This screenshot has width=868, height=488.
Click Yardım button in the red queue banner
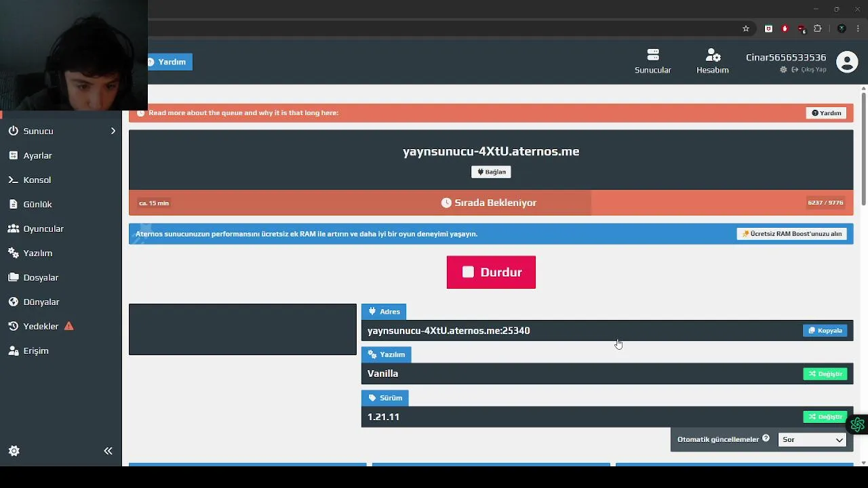(x=827, y=113)
